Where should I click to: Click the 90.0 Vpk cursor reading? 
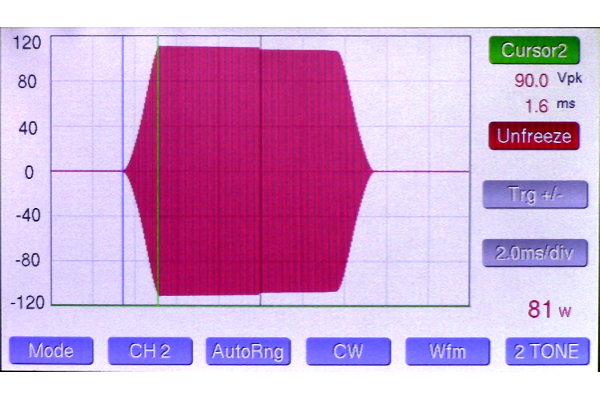tap(548, 80)
